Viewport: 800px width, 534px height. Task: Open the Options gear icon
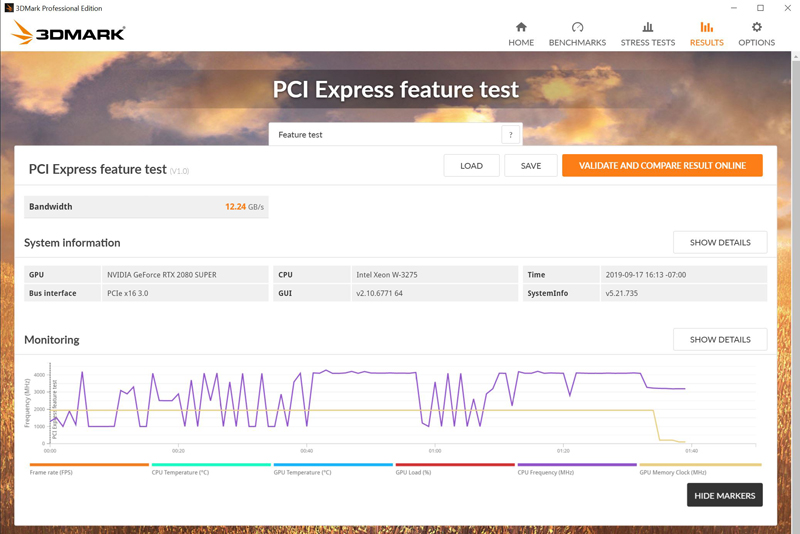coord(756,27)
